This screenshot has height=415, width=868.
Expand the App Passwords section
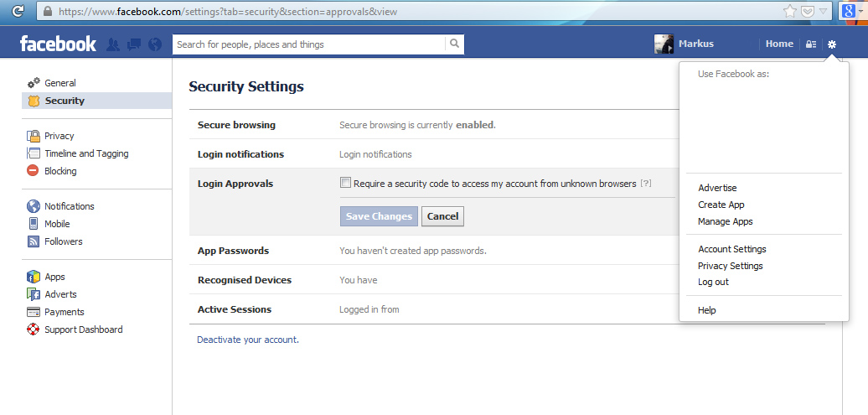point(233,251)
